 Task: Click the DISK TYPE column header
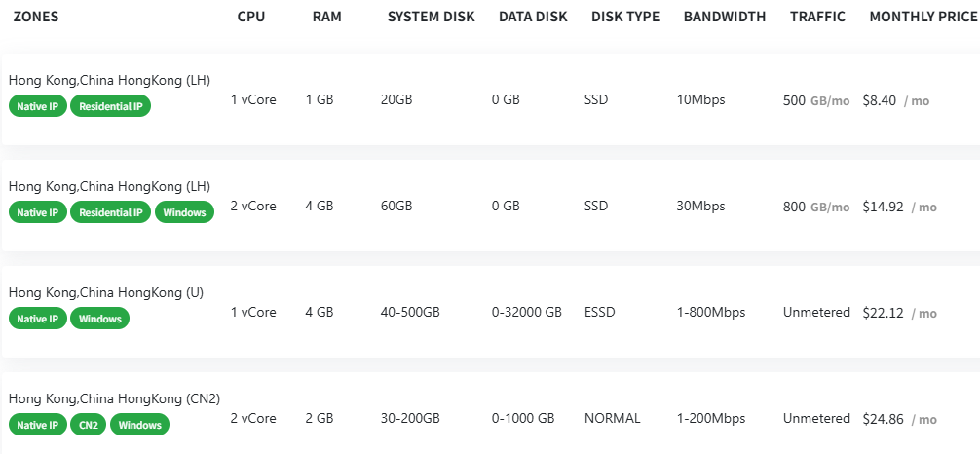tap(624, 17)
